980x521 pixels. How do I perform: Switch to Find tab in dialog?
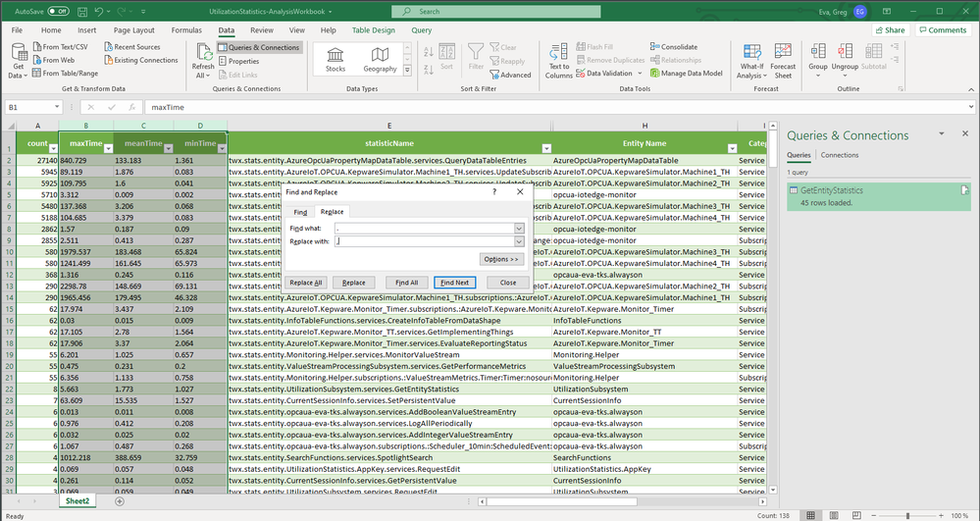coord(300,212)
